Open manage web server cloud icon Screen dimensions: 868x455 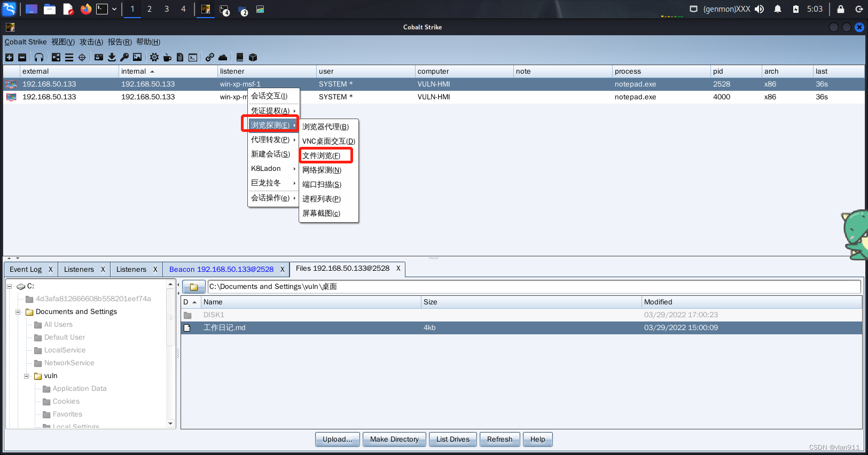223,57
